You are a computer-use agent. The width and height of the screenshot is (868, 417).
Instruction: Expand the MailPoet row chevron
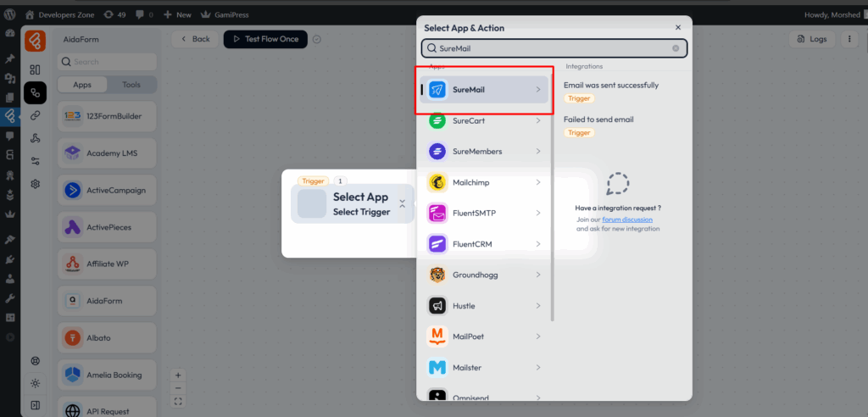click(538, 336)
